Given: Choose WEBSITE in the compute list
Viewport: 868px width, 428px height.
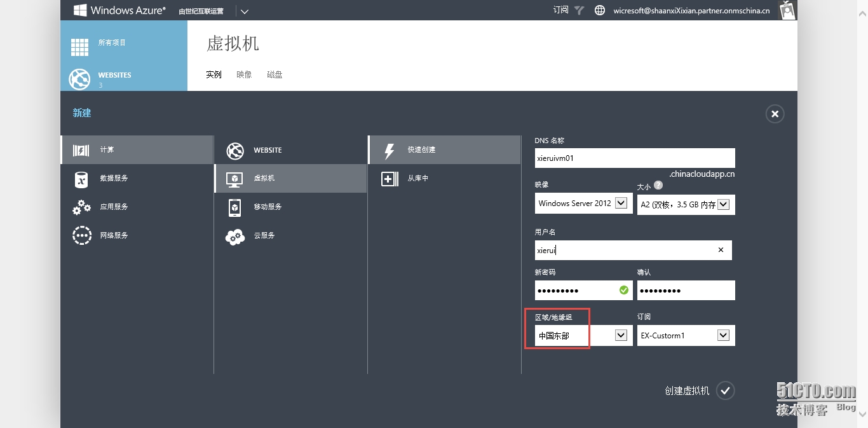Looking at the screenshot, I should click(290, 150).
